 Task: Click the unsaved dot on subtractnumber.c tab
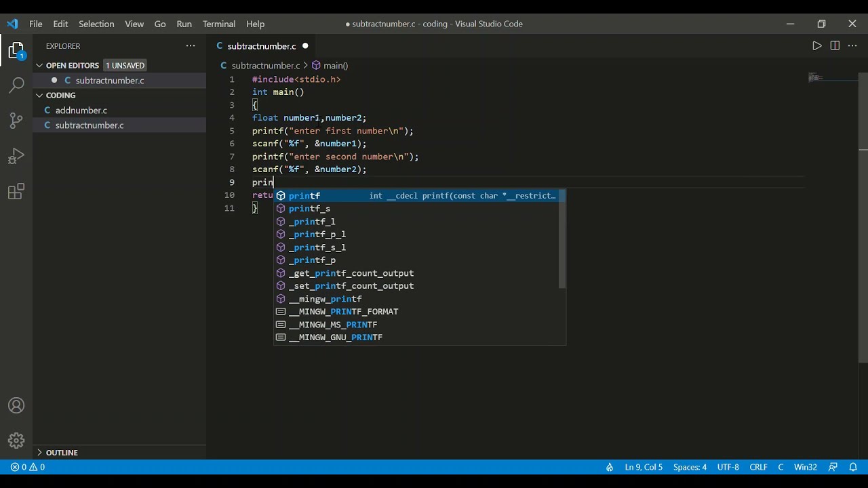[x=305, y=45]
